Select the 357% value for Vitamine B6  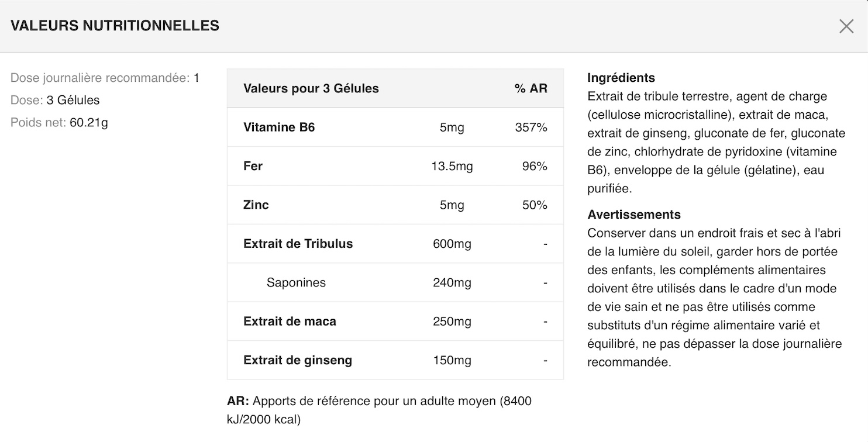pyautogui.click(x=531, y=127)
